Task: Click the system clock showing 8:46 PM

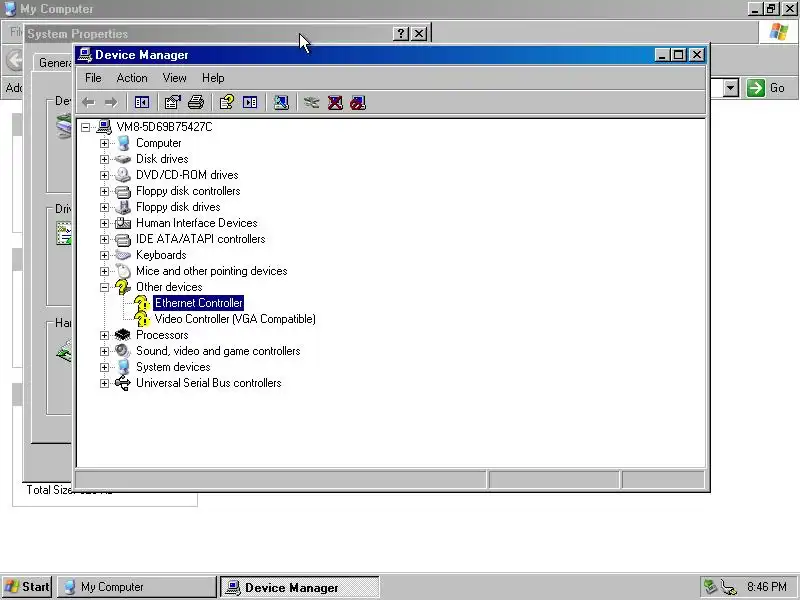Action: pyautogui.click(x=767, y=587)
